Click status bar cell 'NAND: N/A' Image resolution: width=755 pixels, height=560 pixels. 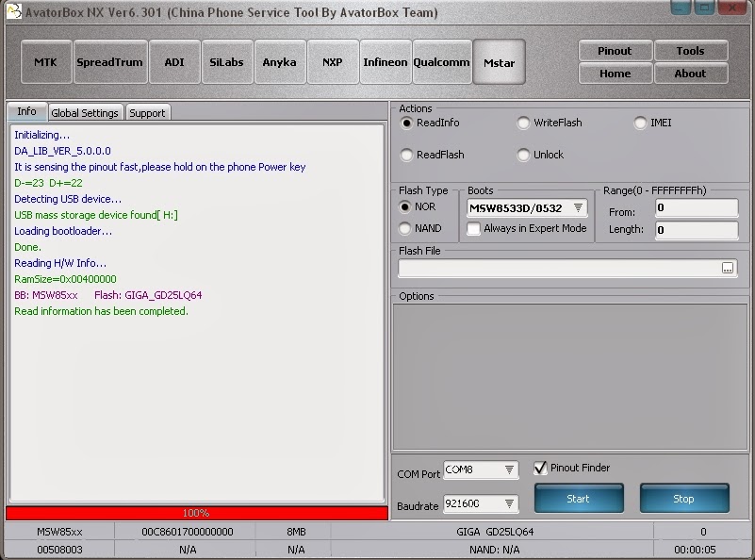pyautogui.click(x=495, y=550)
